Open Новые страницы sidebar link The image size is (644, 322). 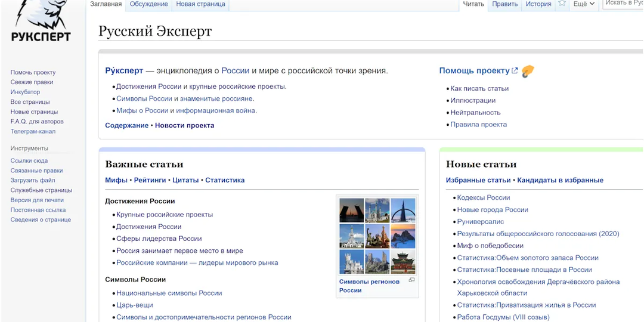34,112
